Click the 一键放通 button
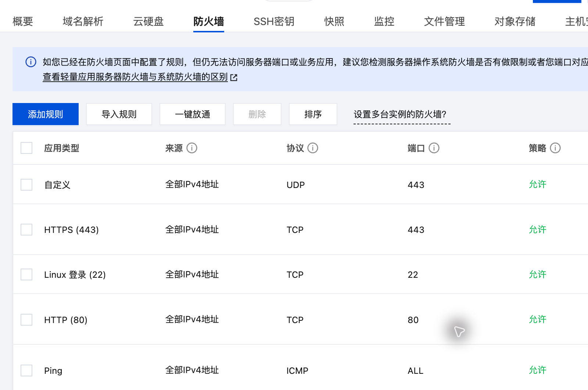This screenshot has width=588, height=390. [x=193, y=114]
